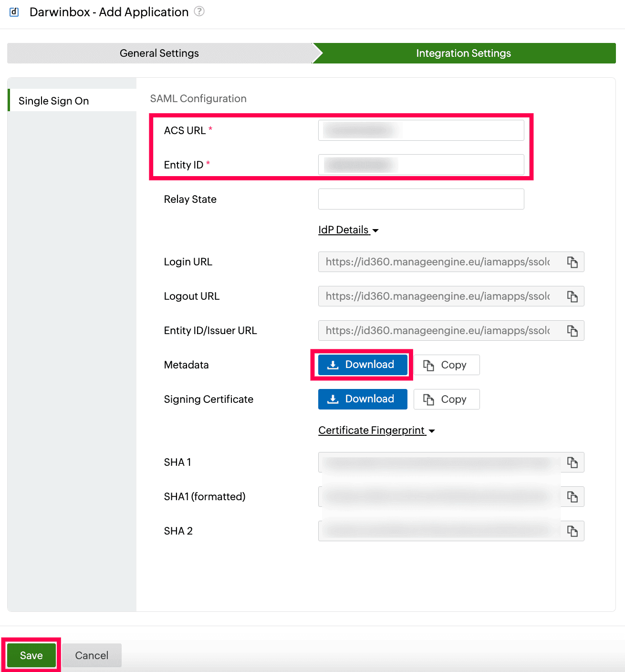
Task: Collapse the Certificate Fingerprint section
Action: click(376, 430)
